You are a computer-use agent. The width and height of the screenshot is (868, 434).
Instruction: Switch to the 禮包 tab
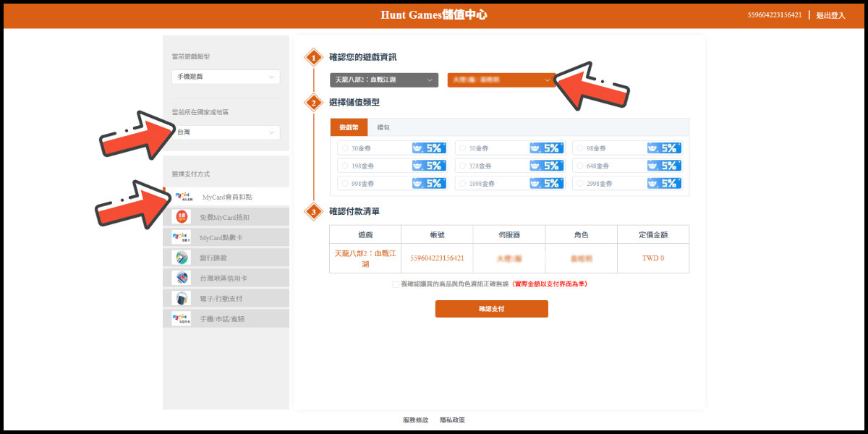(383, 127)
